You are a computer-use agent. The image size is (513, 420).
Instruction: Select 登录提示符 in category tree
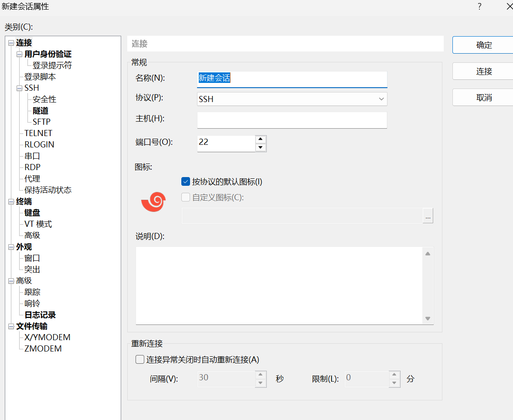coord(52,65)
